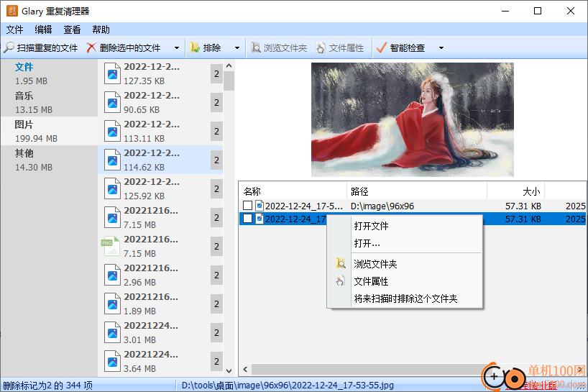Click the exclude folder icon in toolbar
Viewport: 588px width, 392px height.
(195, 47)
